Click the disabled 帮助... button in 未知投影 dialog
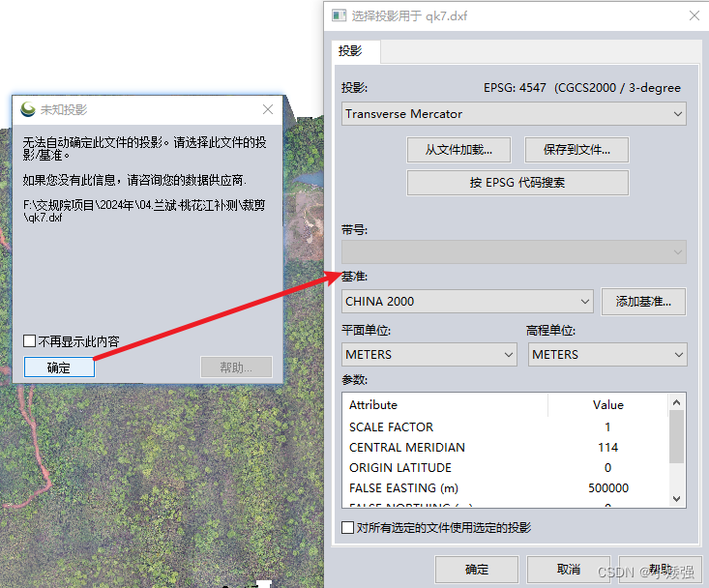 coord(236,367)
